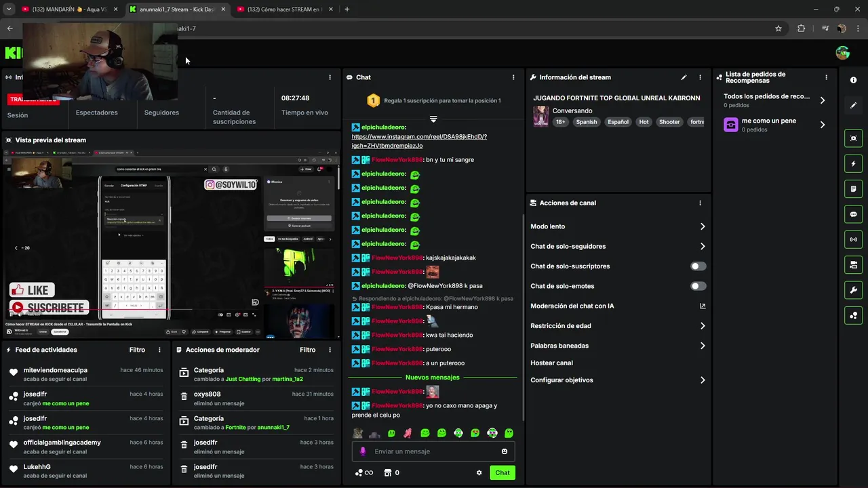Open the Kick account avatar menu
The image size is (868, 488).
(x=842, y=53)
